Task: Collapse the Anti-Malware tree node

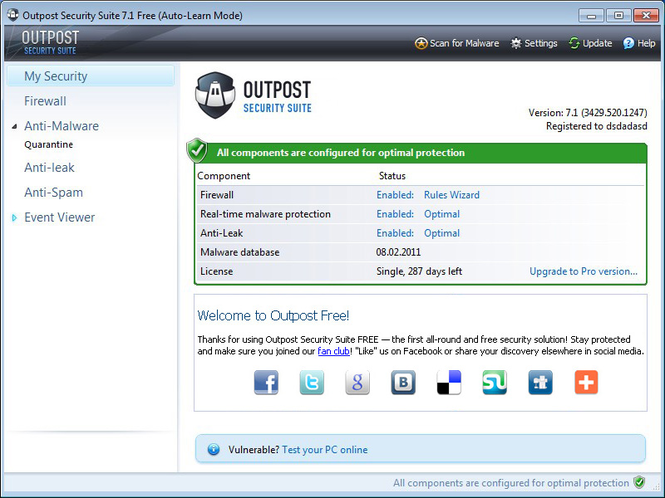Action: pyautogui.click(x=15, y=127)
